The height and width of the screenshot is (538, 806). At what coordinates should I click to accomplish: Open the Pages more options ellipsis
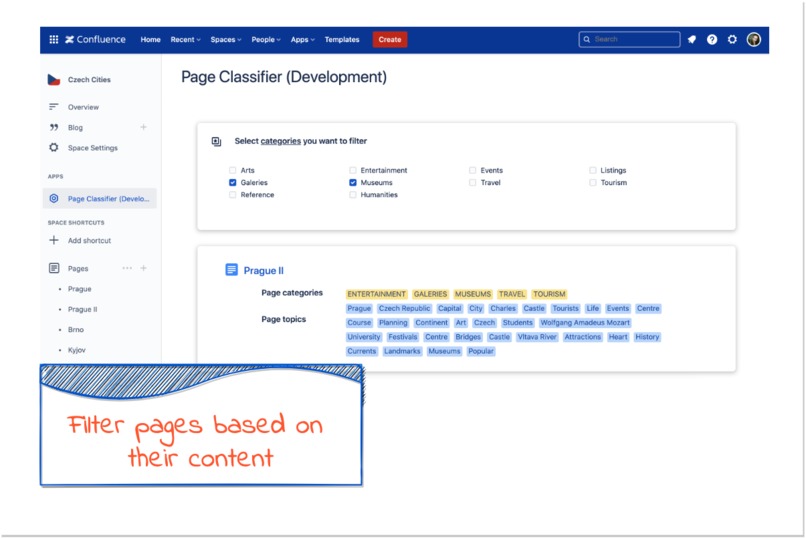pos(127,268)
